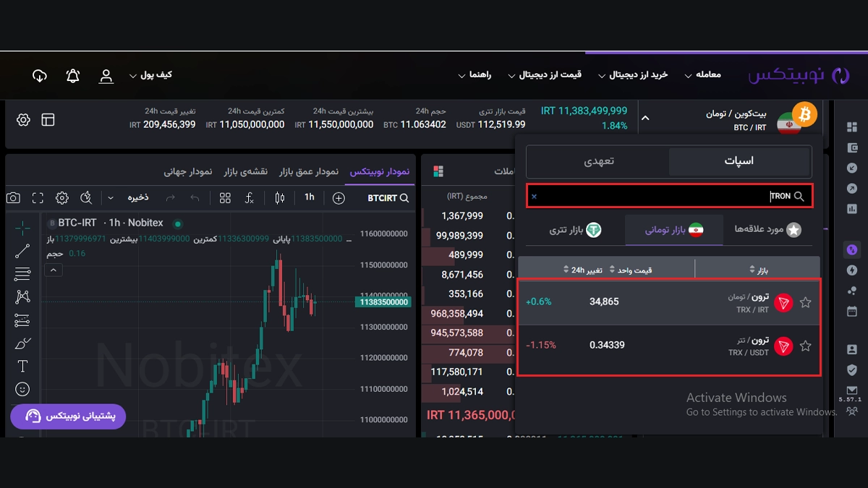The image size is (868, 488).
Task: Add TRX / IRT to favorites
Action: coord(805,303)
